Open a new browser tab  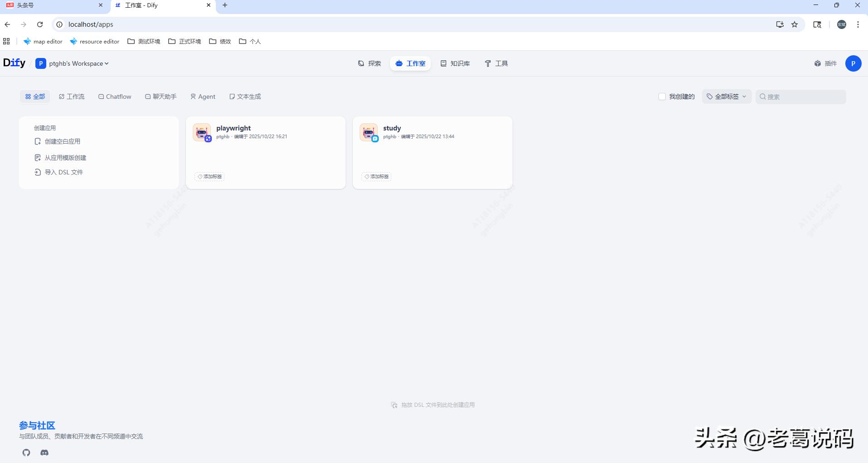(x=225, y=5)
